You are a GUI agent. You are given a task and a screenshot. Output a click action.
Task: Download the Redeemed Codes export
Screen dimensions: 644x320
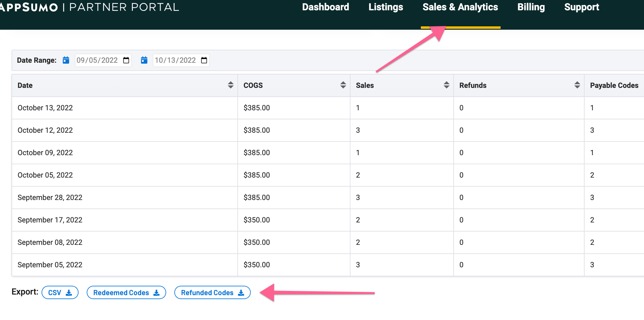tap(126, 293)
